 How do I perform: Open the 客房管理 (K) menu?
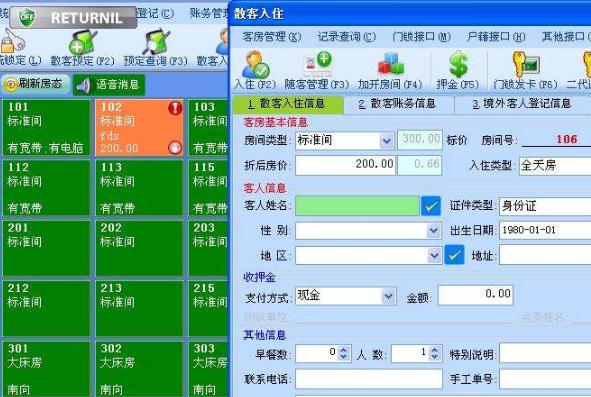tap(272, 37)
